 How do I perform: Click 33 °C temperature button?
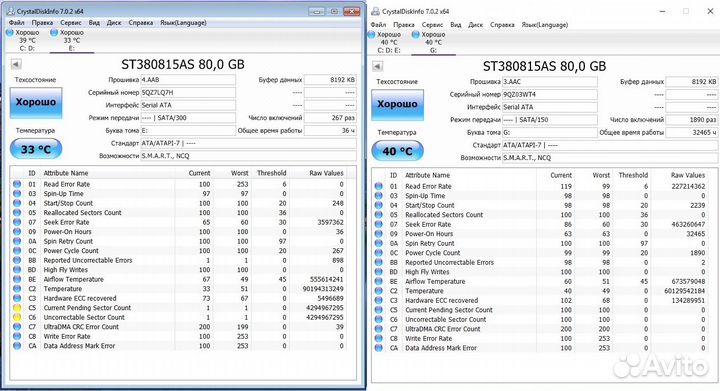tap(36, 149)
